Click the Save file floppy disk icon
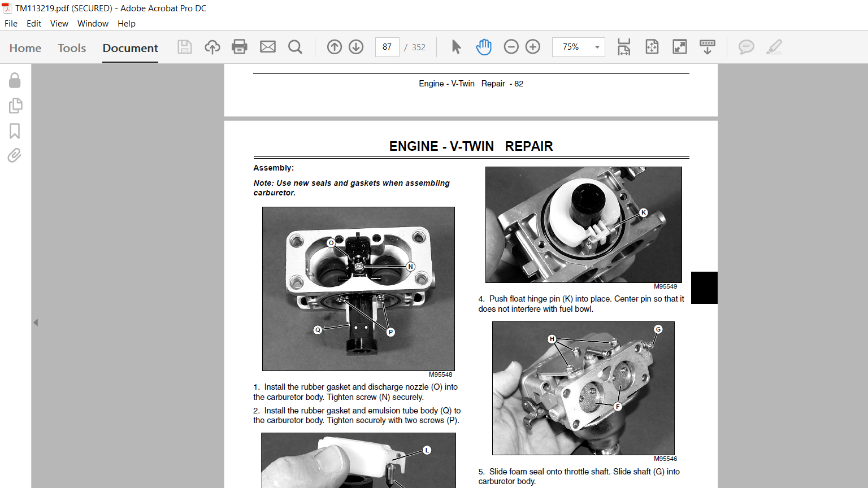The width and height of the screenshot is (868, 488). coord(185,47)
